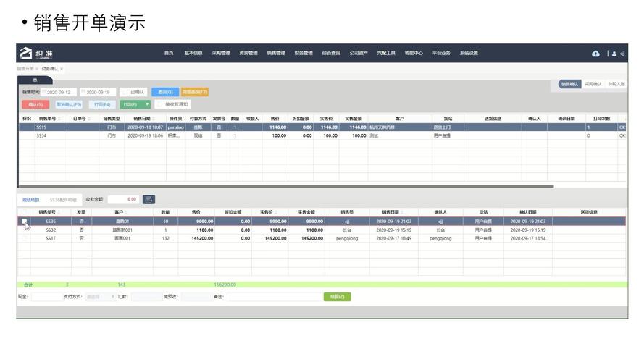Sort lower table by 销售单号
The image size is (644, 362).
tap(59, 212)
